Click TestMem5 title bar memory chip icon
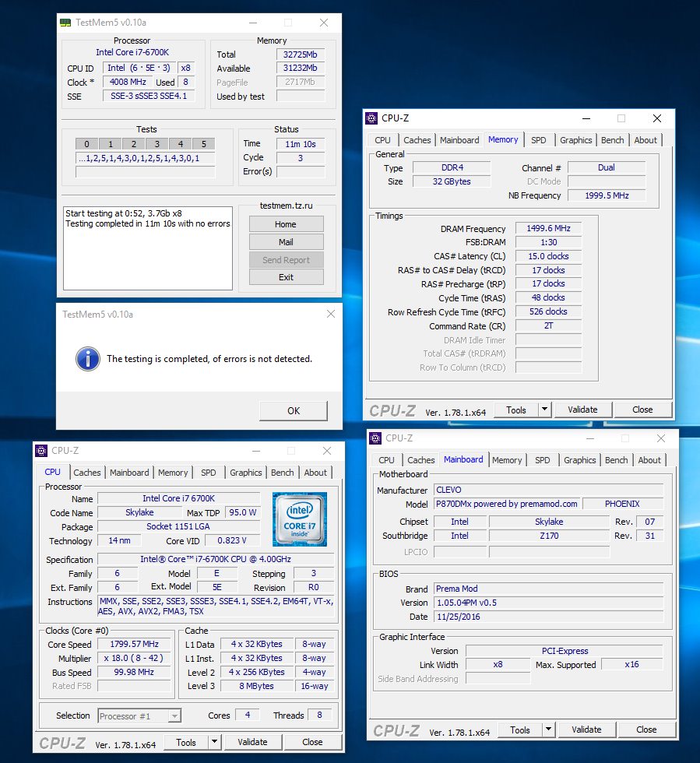700x763 pixels. [x=65, y=23]
